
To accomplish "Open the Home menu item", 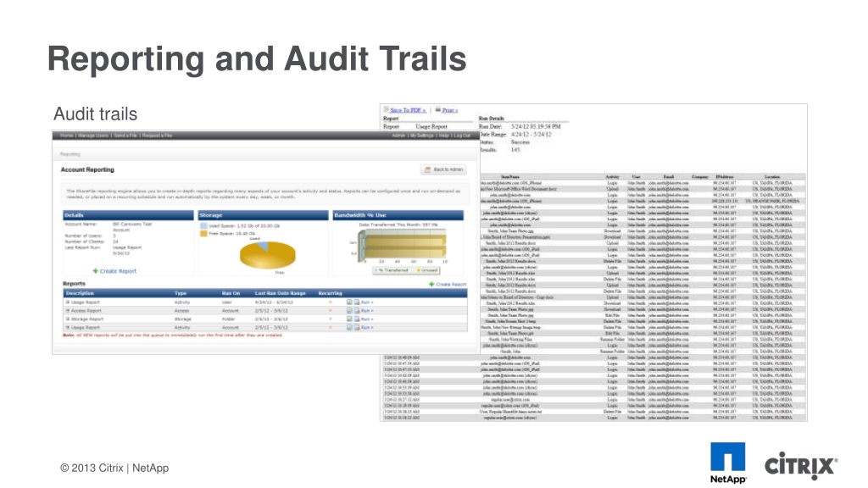I will pyautogui.click(x=66, y=136).
